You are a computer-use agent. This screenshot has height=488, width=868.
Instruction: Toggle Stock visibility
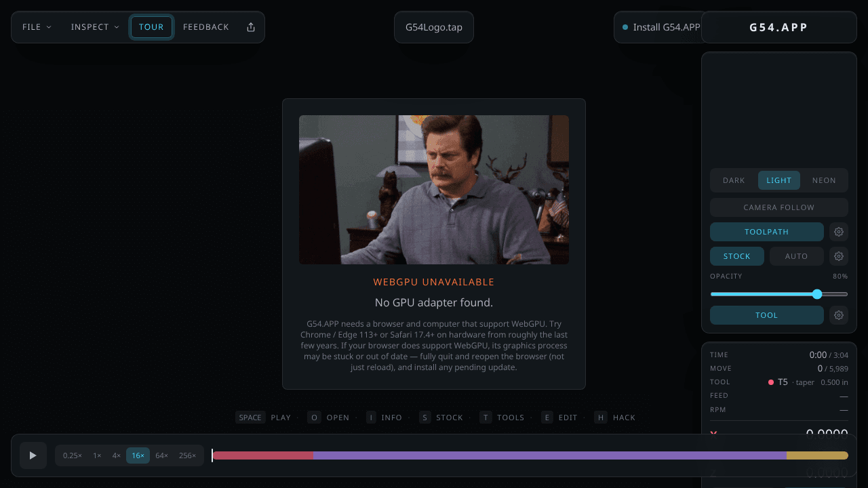[x=737, y=256]
